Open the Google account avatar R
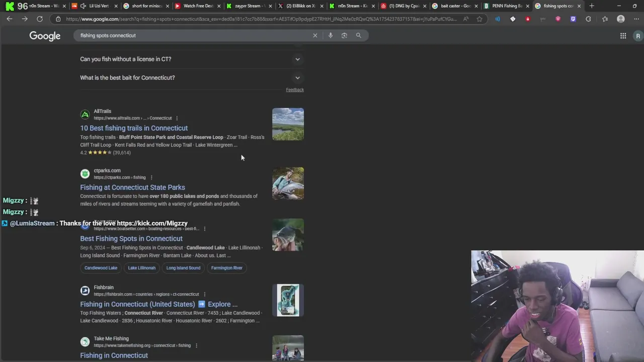644x362 pixels. [x=638, y=36]
